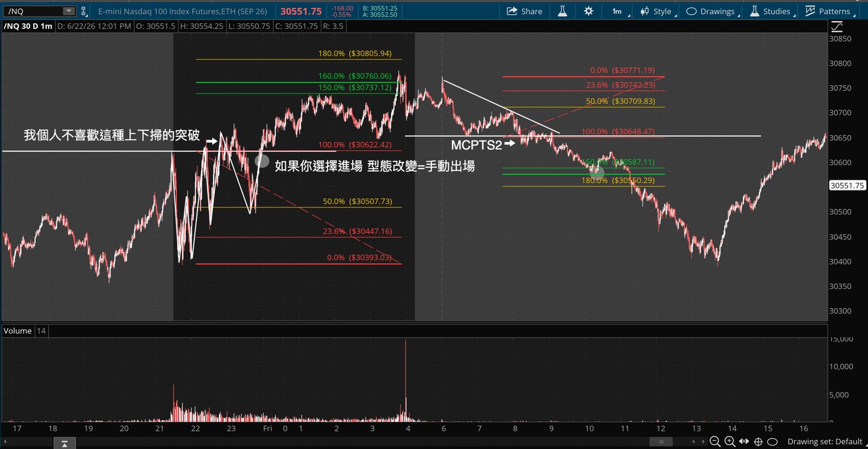
Task: Toggle the price axis line icon
Action: pos(837,26)
